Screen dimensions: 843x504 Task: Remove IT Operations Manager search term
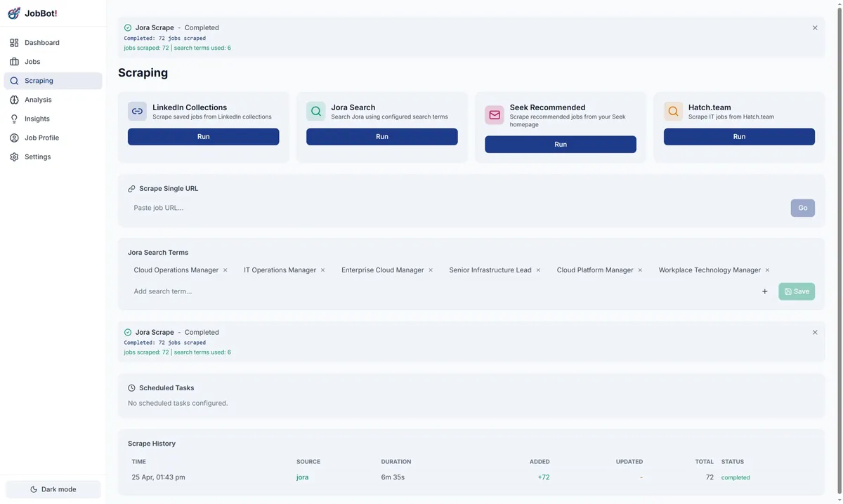pyautogui.click(x=323, y=270)
